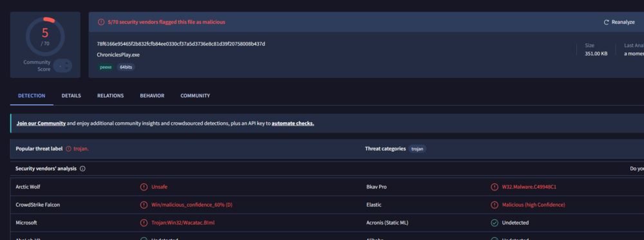Click the 'Malicious (high Confidence)' result
The height and width of the screenshot is (240, 644).
[533, 205]
